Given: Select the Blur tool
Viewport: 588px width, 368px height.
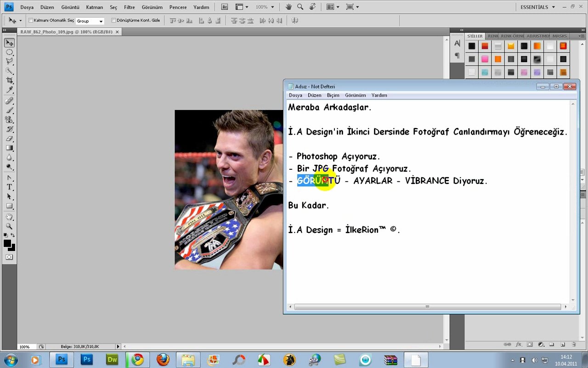Looking at the screenshot, I should (x=9, y=157).
